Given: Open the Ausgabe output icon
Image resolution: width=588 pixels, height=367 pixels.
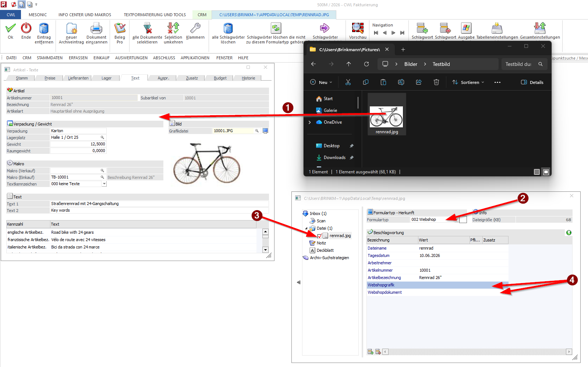Looking at the screenshot, I should pyautogui.click(x=466, y=28).
